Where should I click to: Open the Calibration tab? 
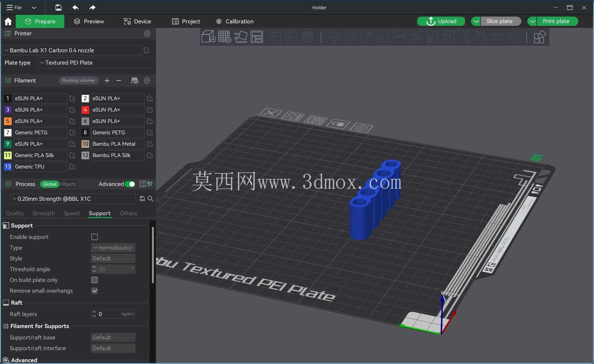point(235,21)
